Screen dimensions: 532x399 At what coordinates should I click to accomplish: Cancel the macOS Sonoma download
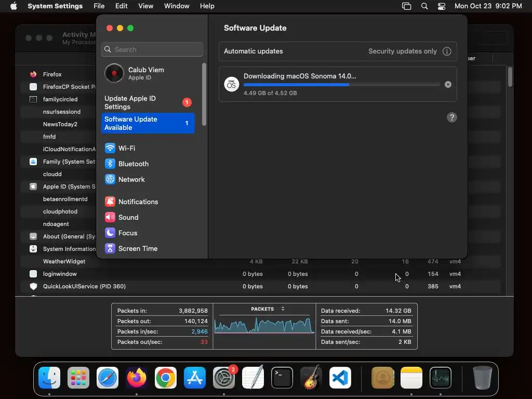pyautogui.click(x=448, y=85)
